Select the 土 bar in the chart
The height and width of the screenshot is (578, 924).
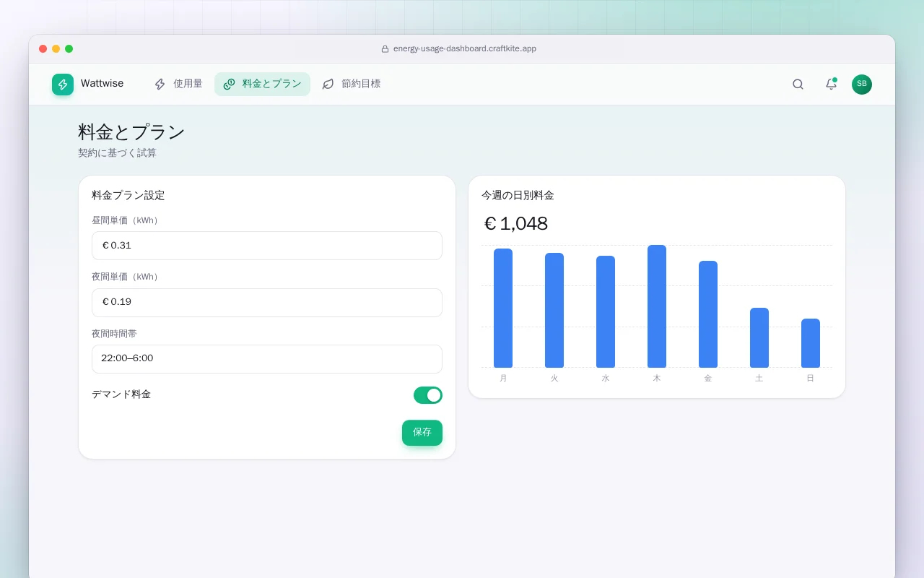point(759,337)
